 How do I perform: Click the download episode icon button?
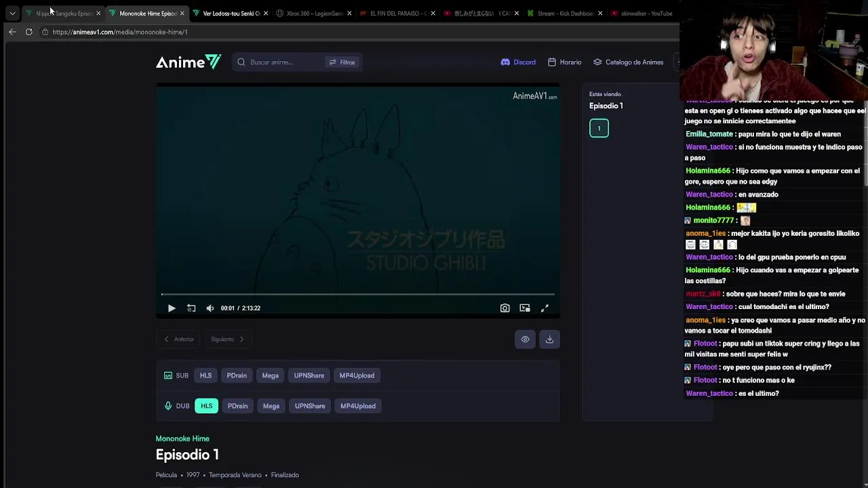pos(549,340)
